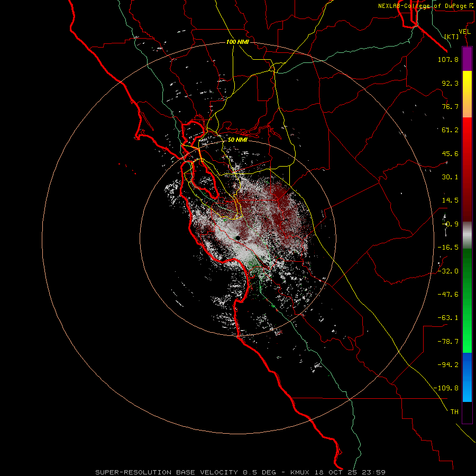Click the [KT] units label
Image resolution: width=476 pixels, height=476 pixels.
coord(452,36)
